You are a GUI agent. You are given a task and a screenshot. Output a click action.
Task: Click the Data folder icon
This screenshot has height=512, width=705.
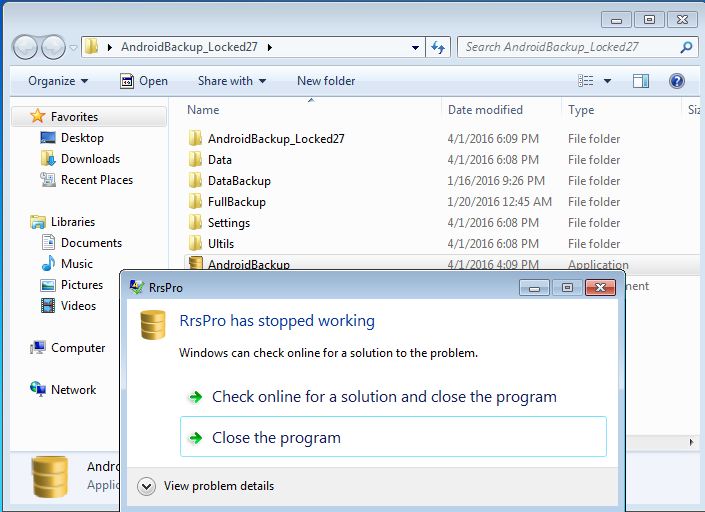pyautogui.click(x=195, y=159)
